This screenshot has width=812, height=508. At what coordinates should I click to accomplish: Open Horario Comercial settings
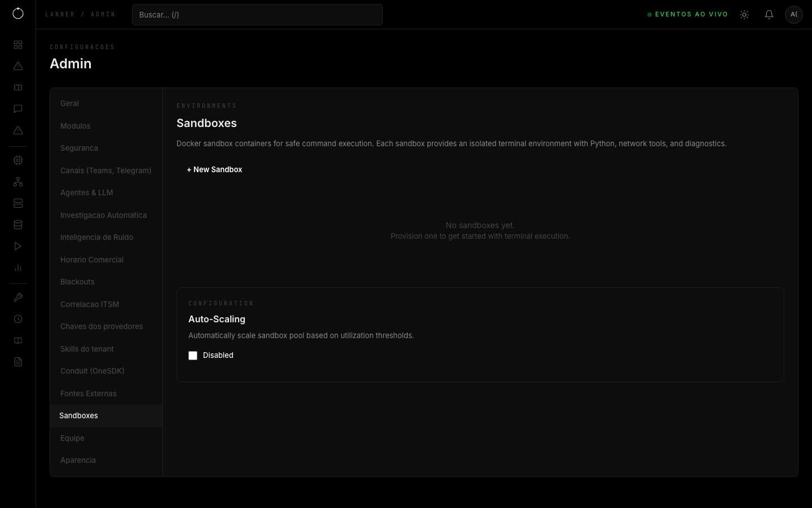click(x=106, y=260)
